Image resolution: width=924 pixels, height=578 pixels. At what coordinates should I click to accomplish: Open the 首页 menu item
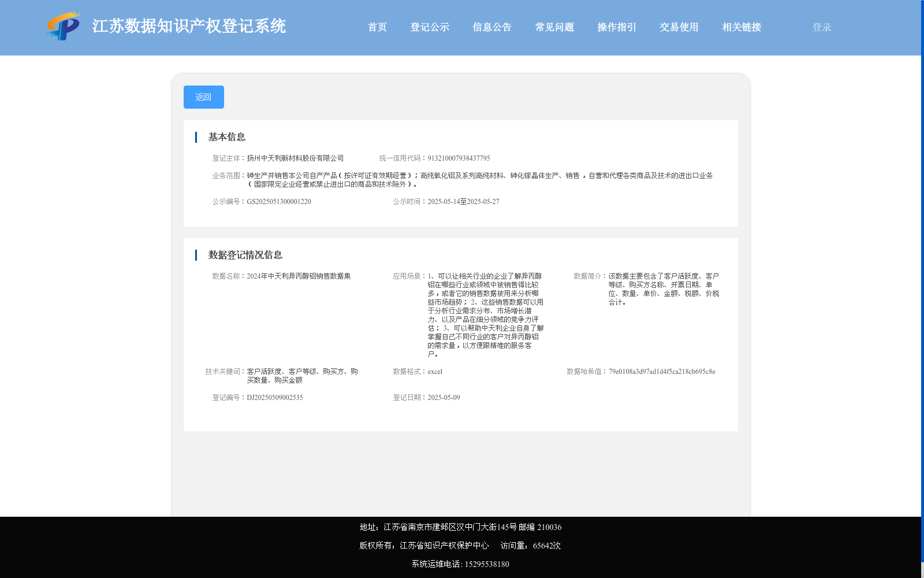click(x=377, y=27)
